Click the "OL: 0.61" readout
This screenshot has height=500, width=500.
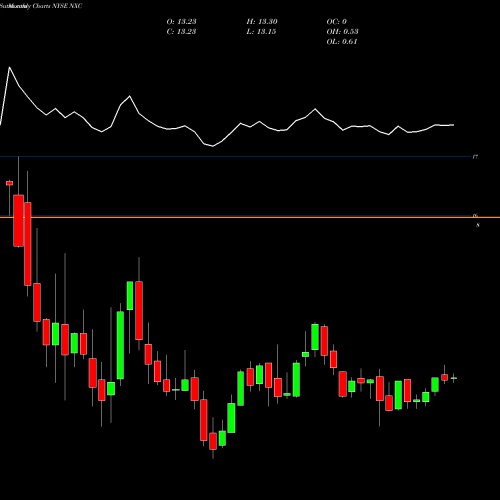342,42
